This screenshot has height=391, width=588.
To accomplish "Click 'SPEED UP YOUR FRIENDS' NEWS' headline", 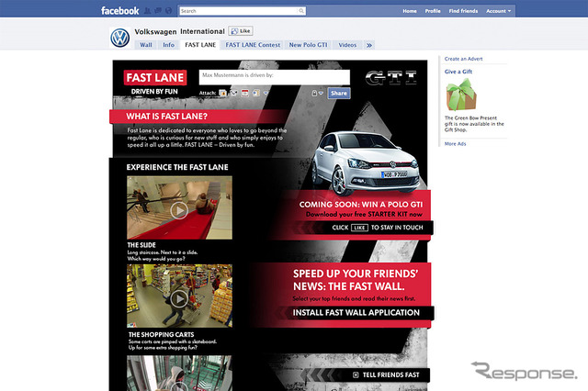I will 356,280.
